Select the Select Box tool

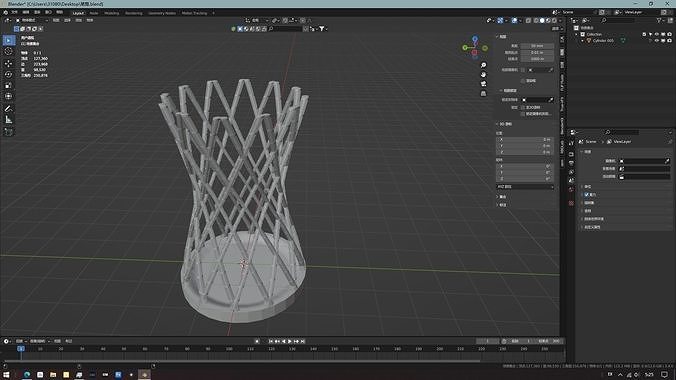pyautogui.click(x=9, y=41)
